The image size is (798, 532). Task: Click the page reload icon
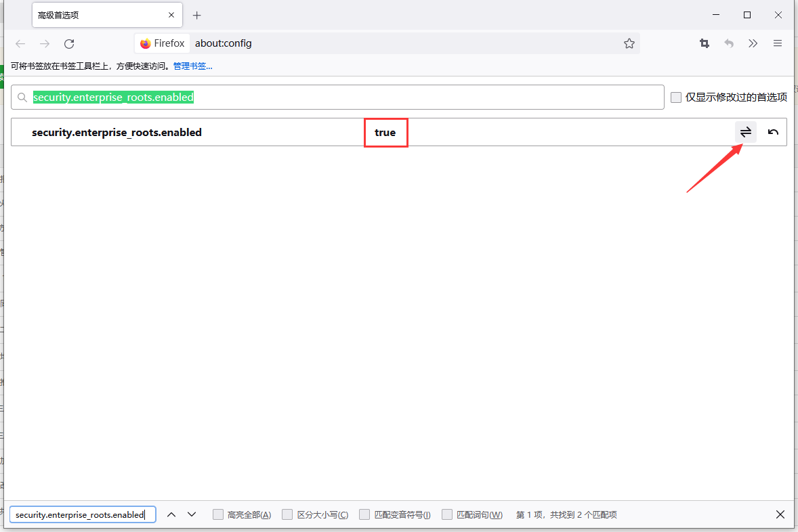click(69, 43)
